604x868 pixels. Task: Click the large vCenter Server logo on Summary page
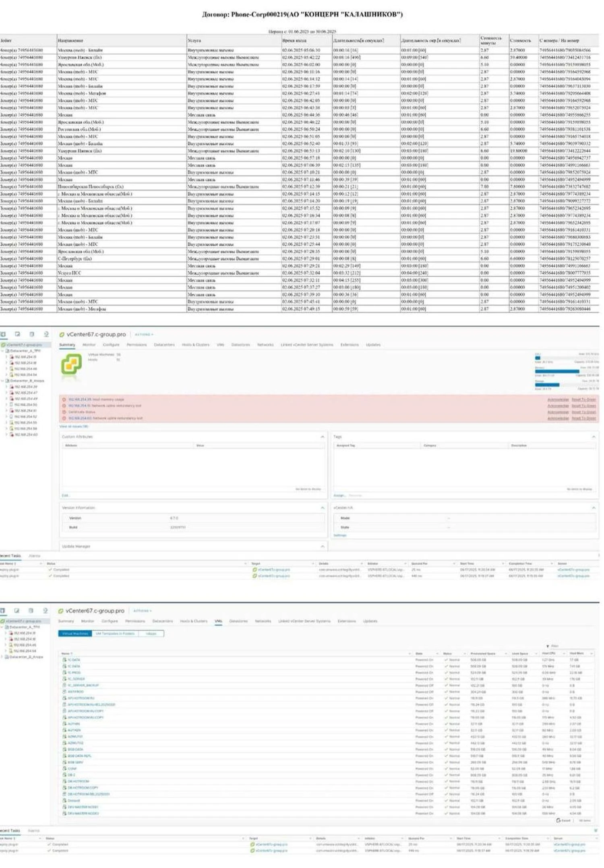point(71,365)
